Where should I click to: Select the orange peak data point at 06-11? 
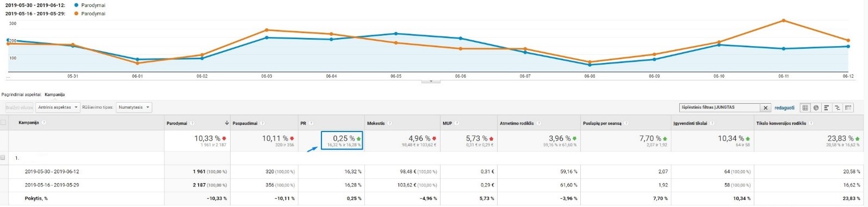point(783,21)
